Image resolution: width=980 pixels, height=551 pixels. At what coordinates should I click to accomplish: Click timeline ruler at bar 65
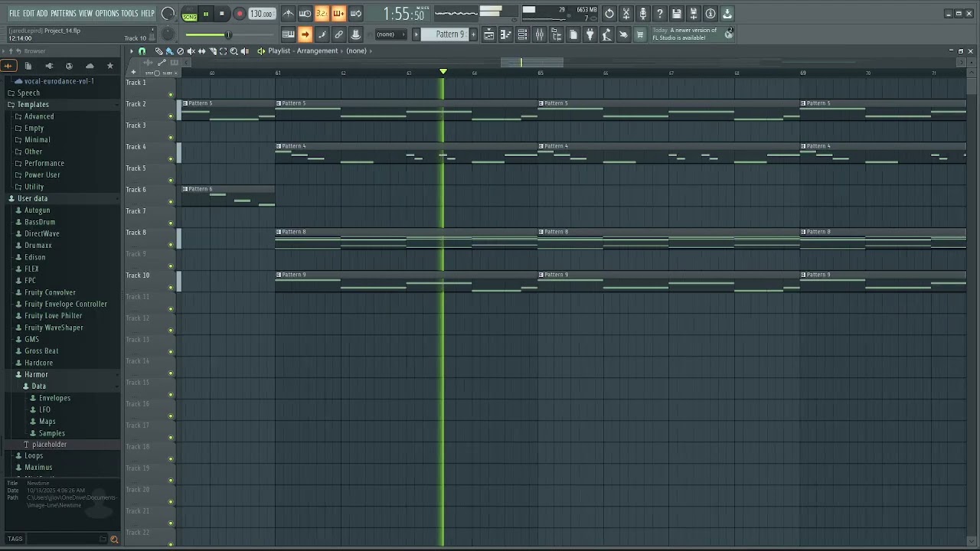(541, 73)
